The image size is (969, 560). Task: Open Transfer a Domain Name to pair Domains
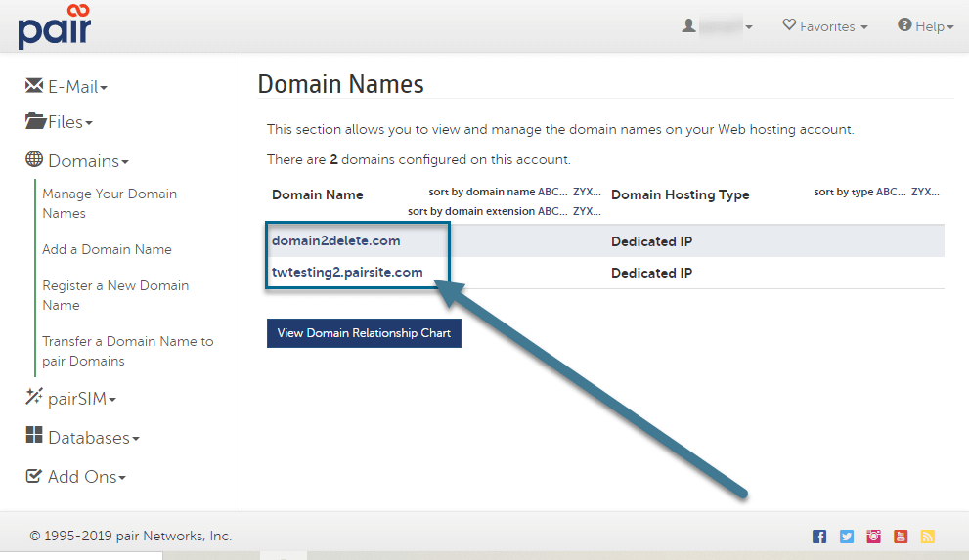pyautogui.click(x=128, y=351)
